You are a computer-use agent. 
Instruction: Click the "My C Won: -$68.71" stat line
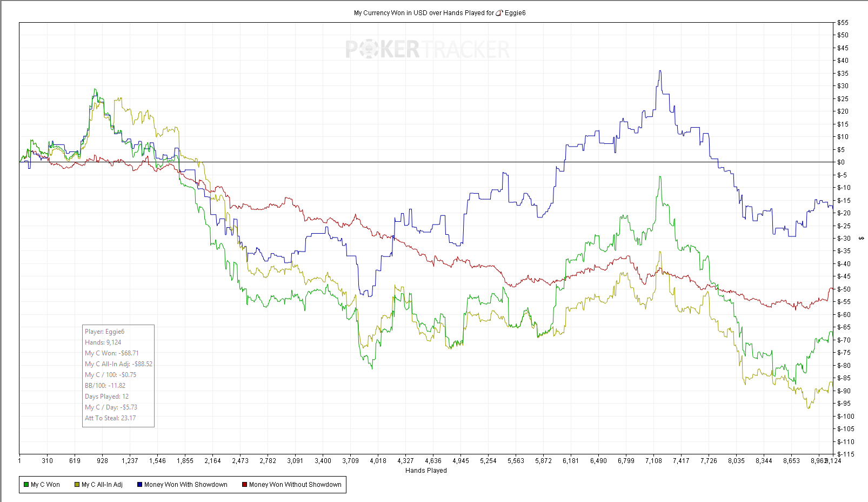click(x=112, y=353)
